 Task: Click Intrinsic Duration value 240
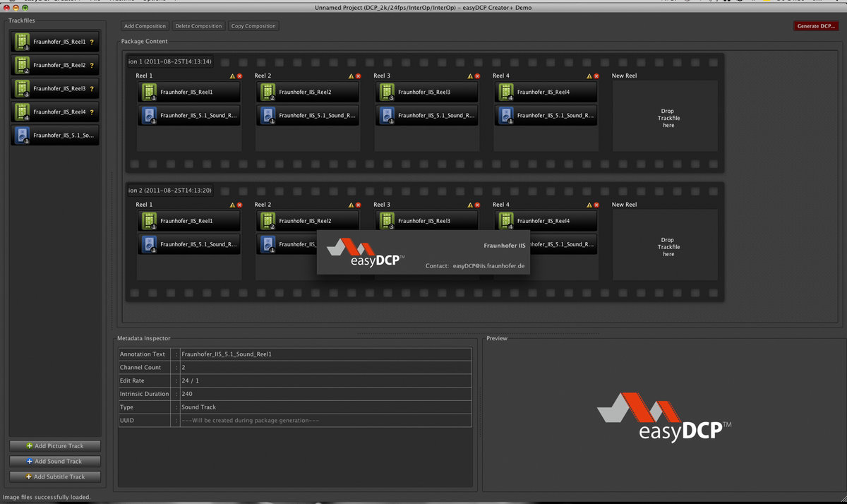click(187, 394)
